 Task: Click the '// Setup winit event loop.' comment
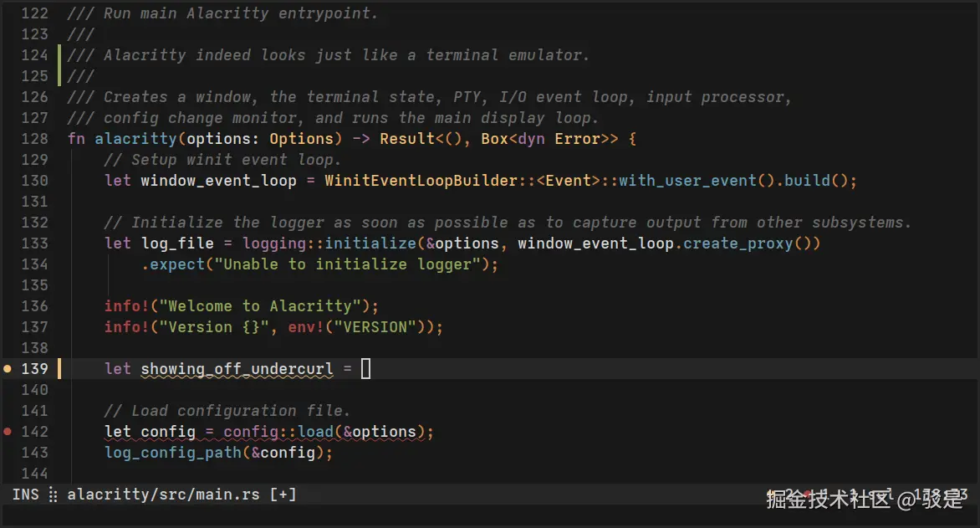point(223,160)
